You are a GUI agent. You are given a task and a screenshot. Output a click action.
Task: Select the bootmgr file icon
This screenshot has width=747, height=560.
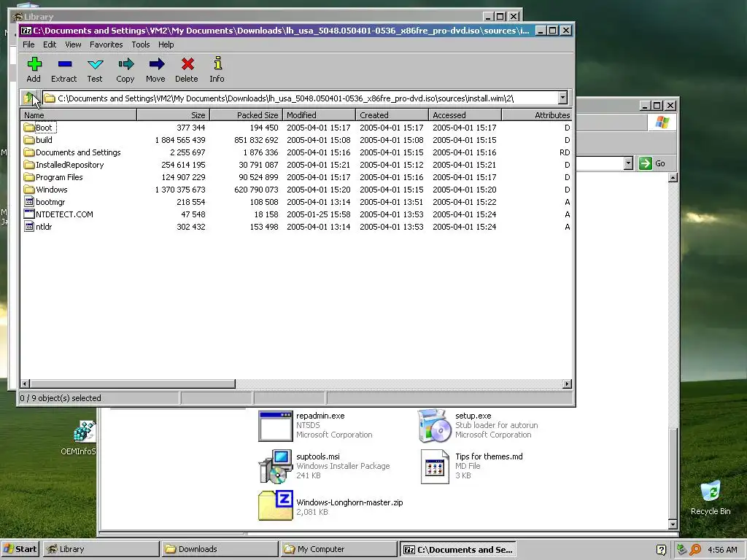click(x=29, y=202)
